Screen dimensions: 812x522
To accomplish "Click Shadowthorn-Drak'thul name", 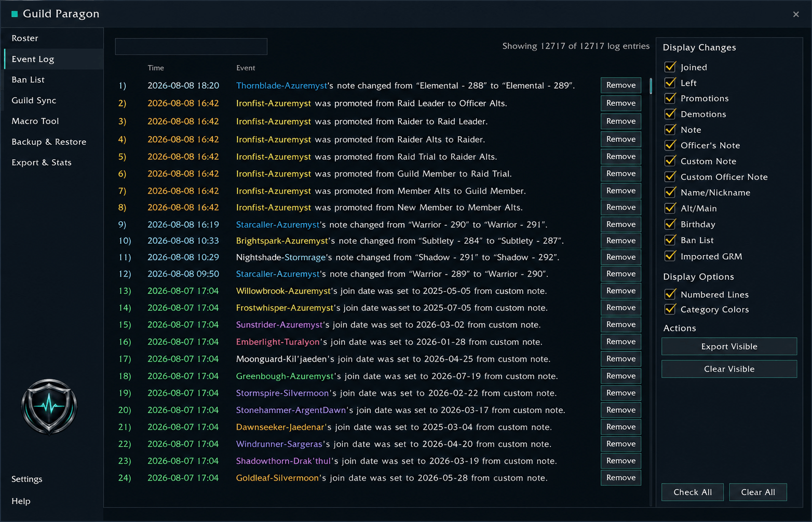I will pyautogui.click(x=283, y=461).
